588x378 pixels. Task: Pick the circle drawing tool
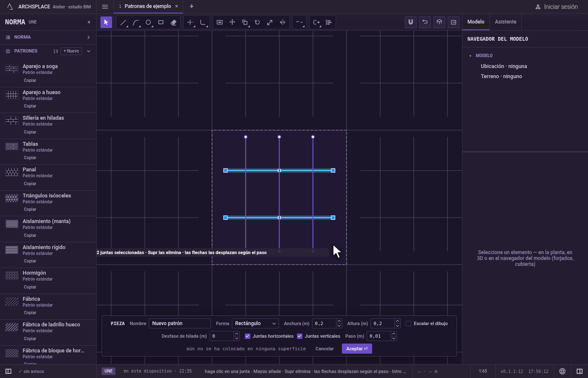[x=148, y=22]
